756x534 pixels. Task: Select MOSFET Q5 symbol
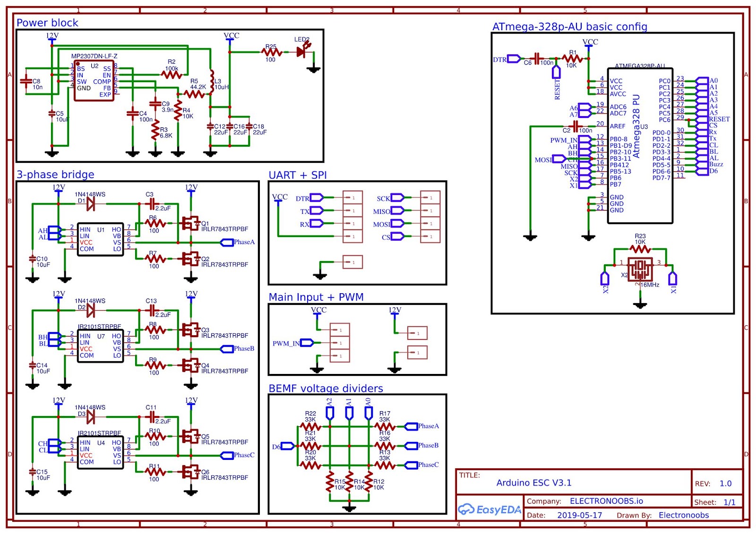[x=191, y=436]
